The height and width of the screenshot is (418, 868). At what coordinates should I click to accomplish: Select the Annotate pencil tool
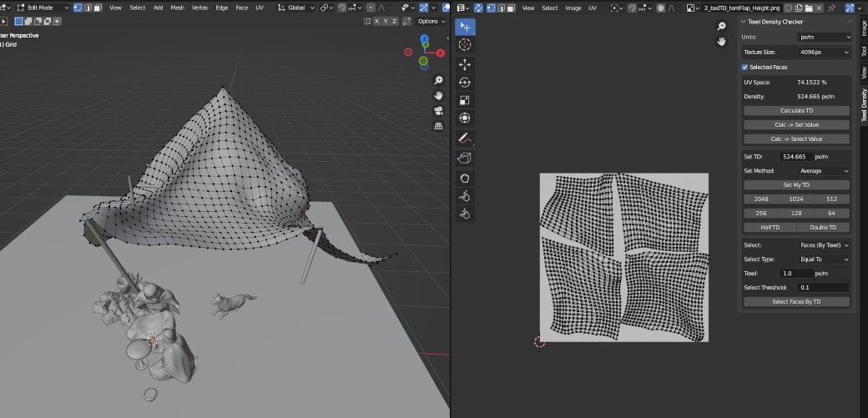coord(465,138)
